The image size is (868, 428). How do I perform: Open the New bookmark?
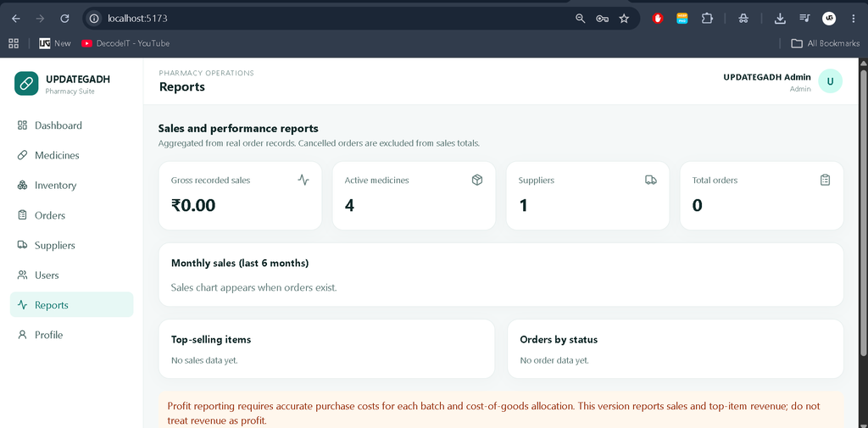tap(55, 43)
